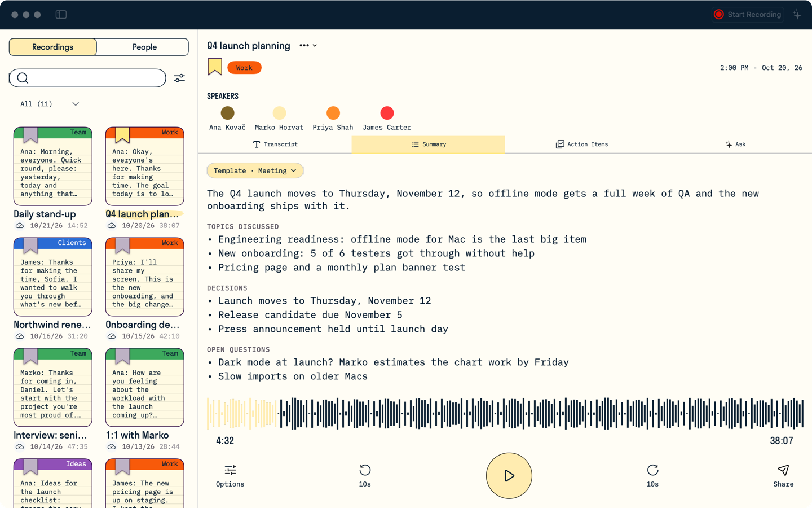This screenshot has width=812, height=508.
Task: Toggle bookmark on Interview card
Action: pos(30,356)
